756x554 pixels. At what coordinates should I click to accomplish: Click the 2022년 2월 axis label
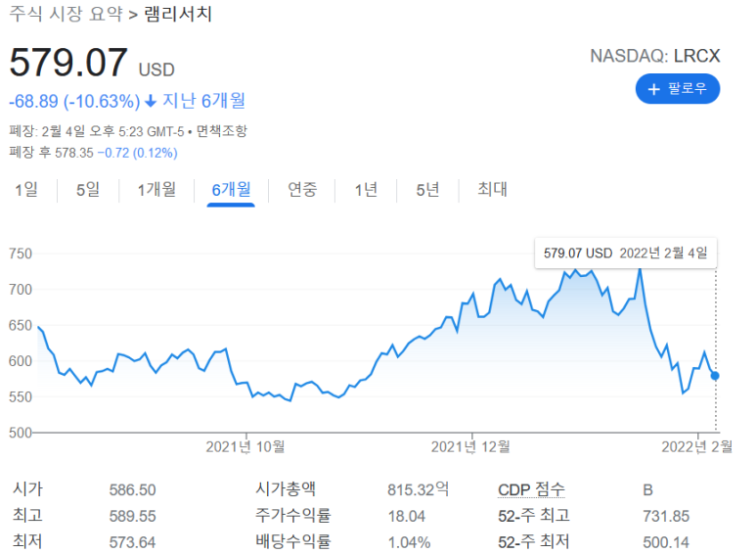(x=697, y=447)
